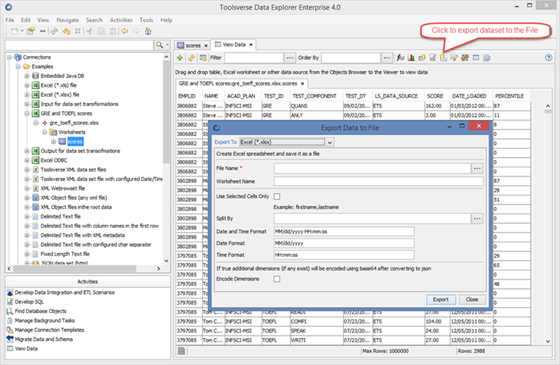Click the gears icon in viewer toolbar

[x=465, y=58]
